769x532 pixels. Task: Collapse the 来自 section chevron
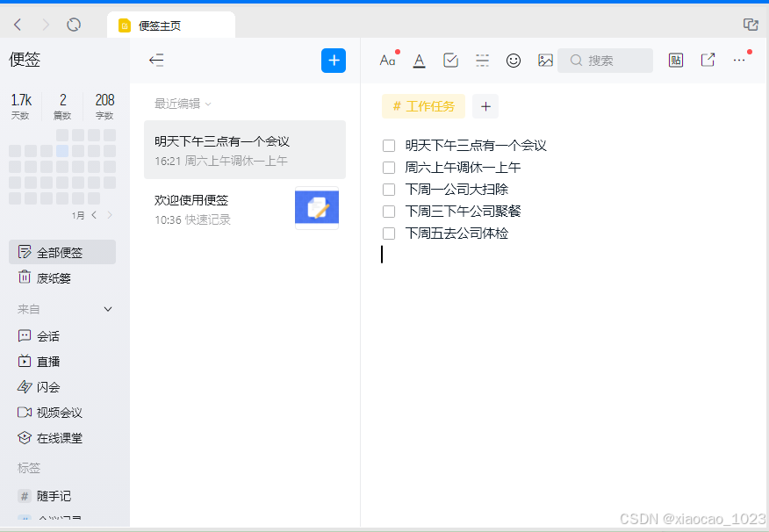point(108,309)
